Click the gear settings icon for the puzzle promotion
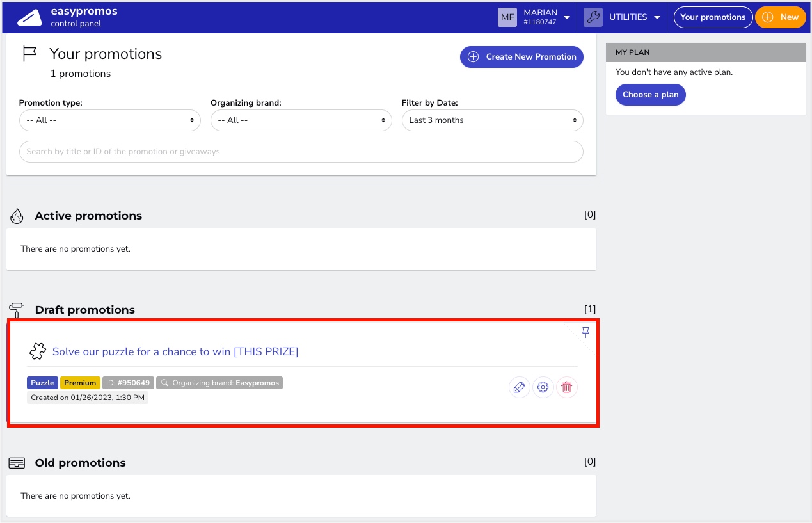Screen dimensions: 812x523 (543, 387)
